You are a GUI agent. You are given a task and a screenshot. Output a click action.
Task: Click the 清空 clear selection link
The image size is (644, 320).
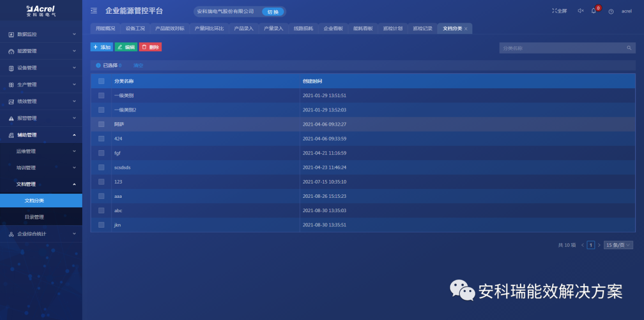coord(138,66)
